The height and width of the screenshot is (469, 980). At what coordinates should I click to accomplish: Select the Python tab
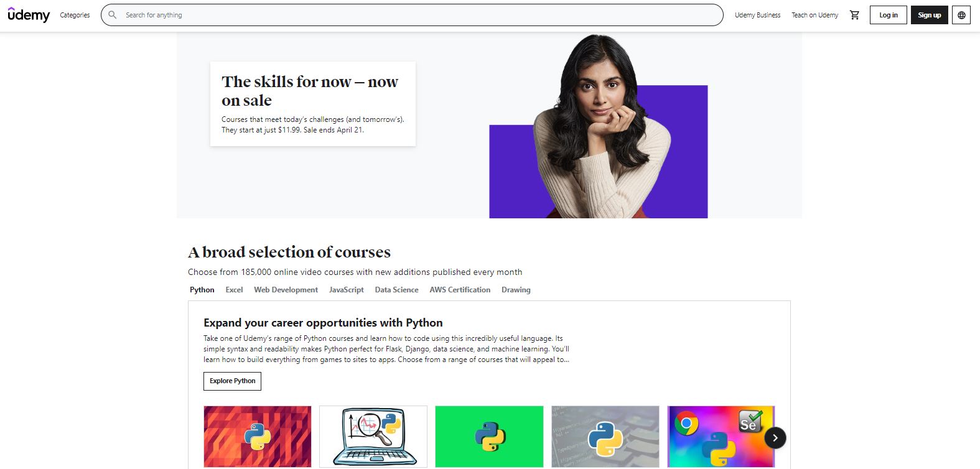pyautogui.click(x=202, y=290)
